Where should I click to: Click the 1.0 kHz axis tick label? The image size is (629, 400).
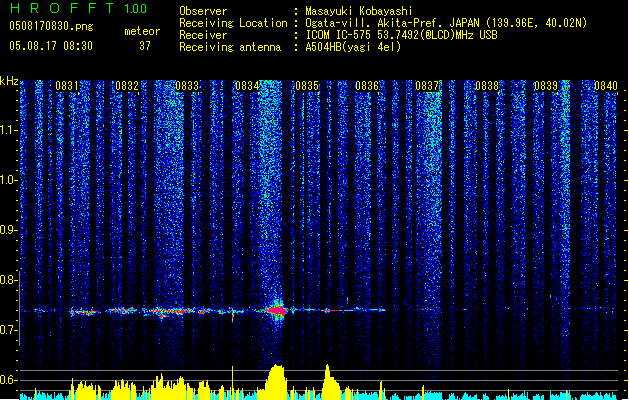[8, 180]
